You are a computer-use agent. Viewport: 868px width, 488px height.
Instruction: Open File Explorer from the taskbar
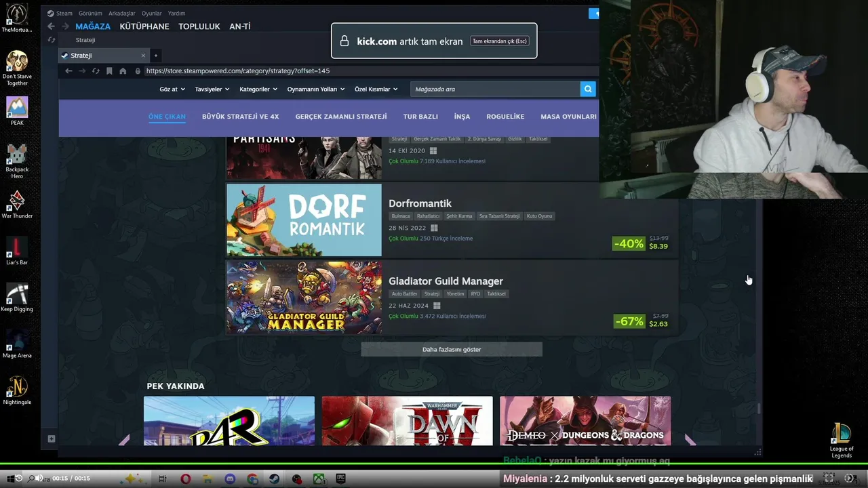[x=208, y=479]
